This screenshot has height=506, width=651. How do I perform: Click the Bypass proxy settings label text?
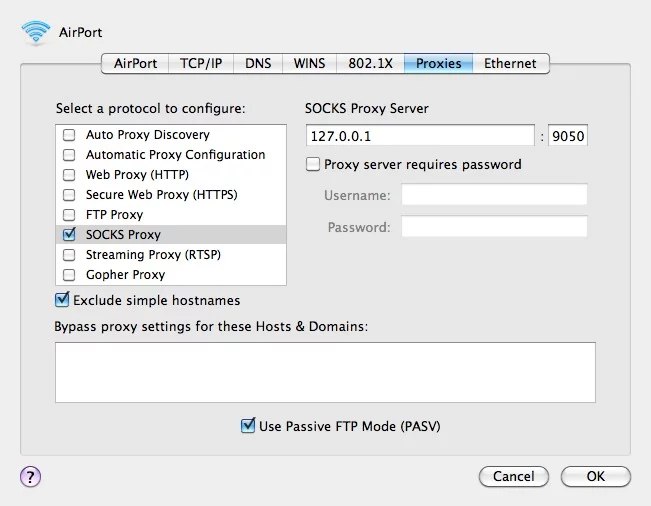coord(211,327)
